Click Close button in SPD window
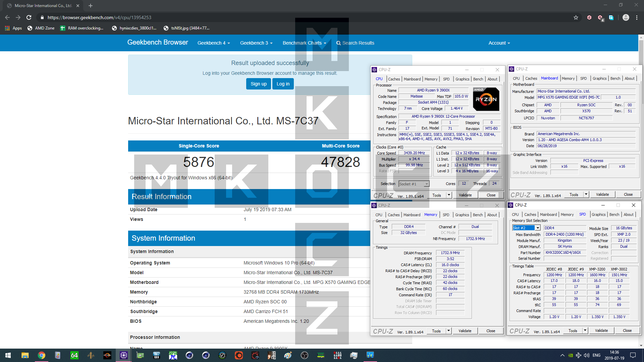 click(x=627, y=330)
